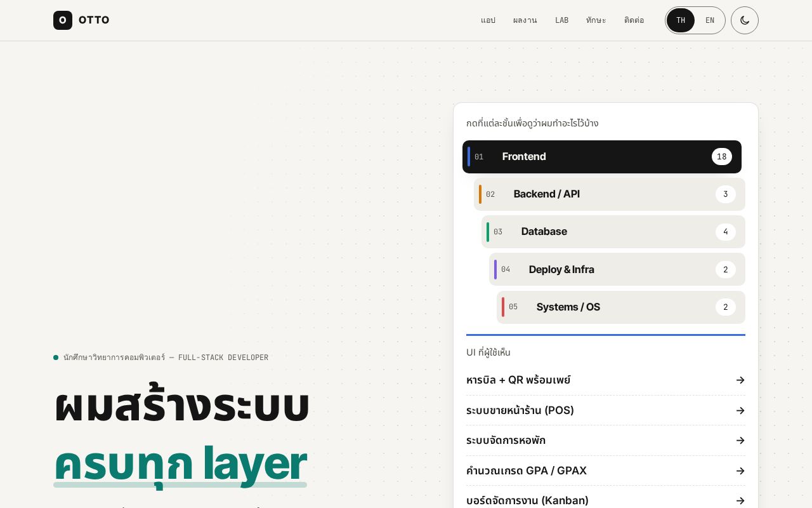Viewport: 812px width, 508px height.
Task: Click the arrow beside หารบิล + QR พร้อมเพย์
Action: [x=740, y=380]
